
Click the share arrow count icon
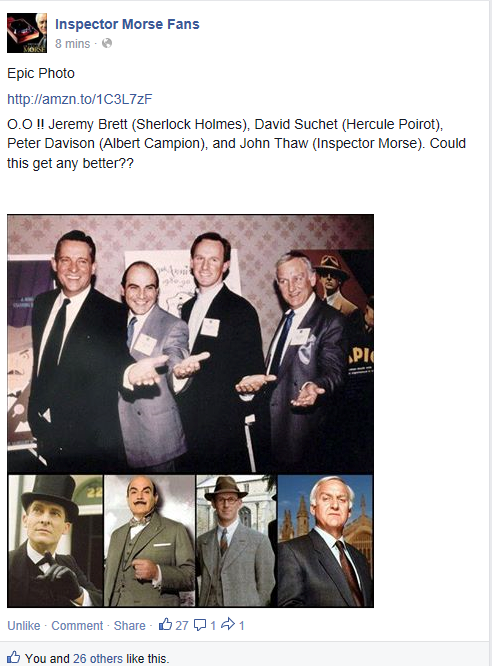tap(228, 624)
